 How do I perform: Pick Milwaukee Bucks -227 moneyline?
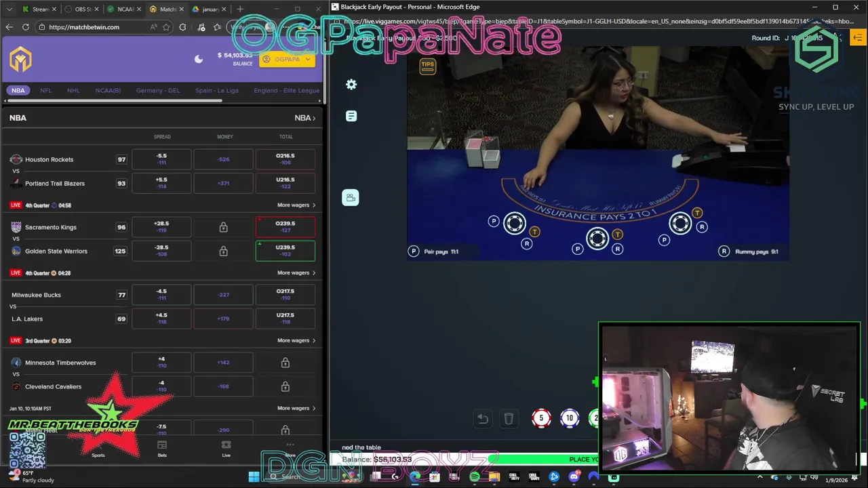click(223, 294)
